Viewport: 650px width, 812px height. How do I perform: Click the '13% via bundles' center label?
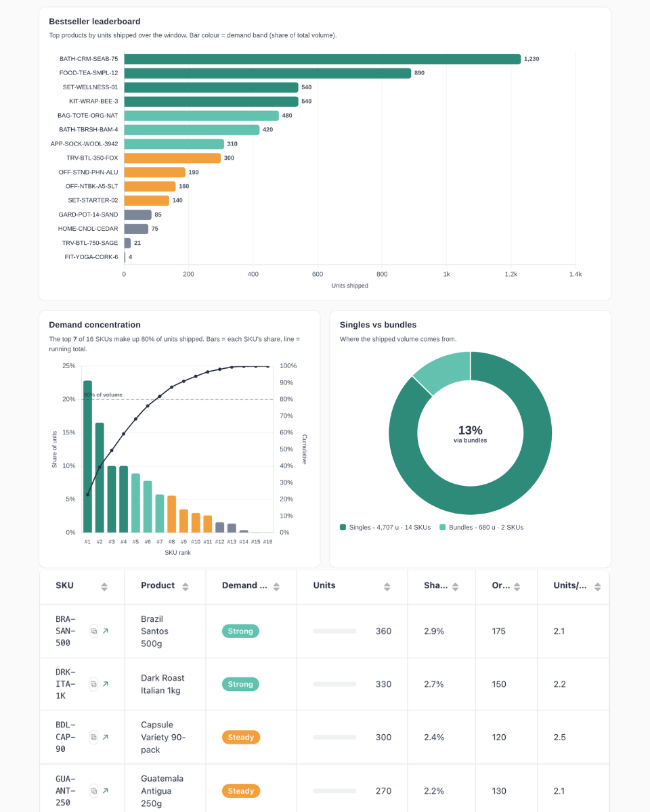click(471, 434)
